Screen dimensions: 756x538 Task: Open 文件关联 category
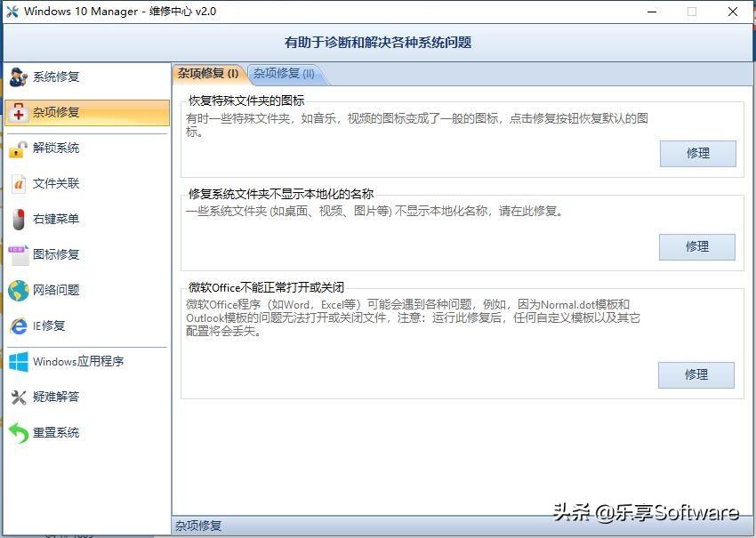[87, 184]
